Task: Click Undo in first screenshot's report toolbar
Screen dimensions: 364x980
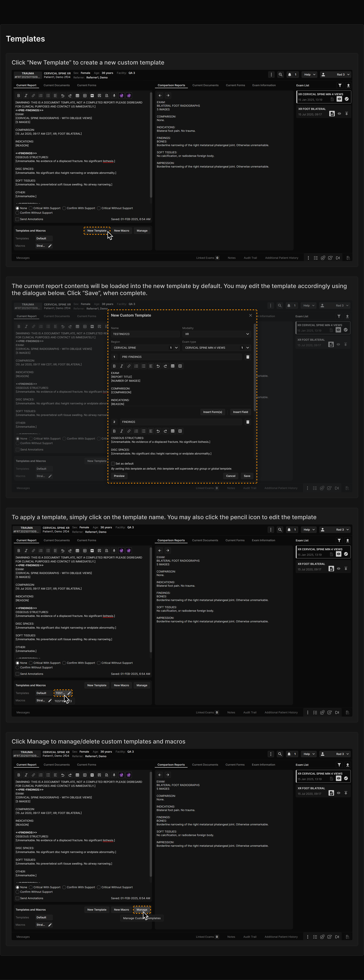Action: point(62,96)
